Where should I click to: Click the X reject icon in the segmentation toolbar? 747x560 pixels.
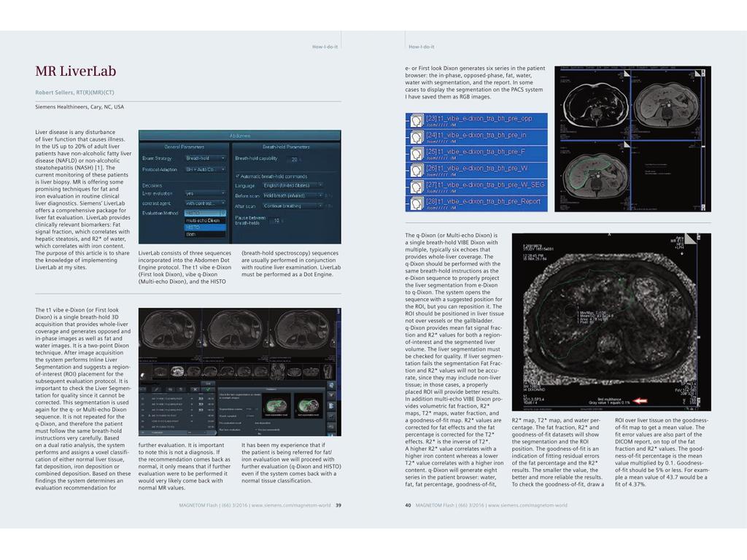[x=195, y=389]
